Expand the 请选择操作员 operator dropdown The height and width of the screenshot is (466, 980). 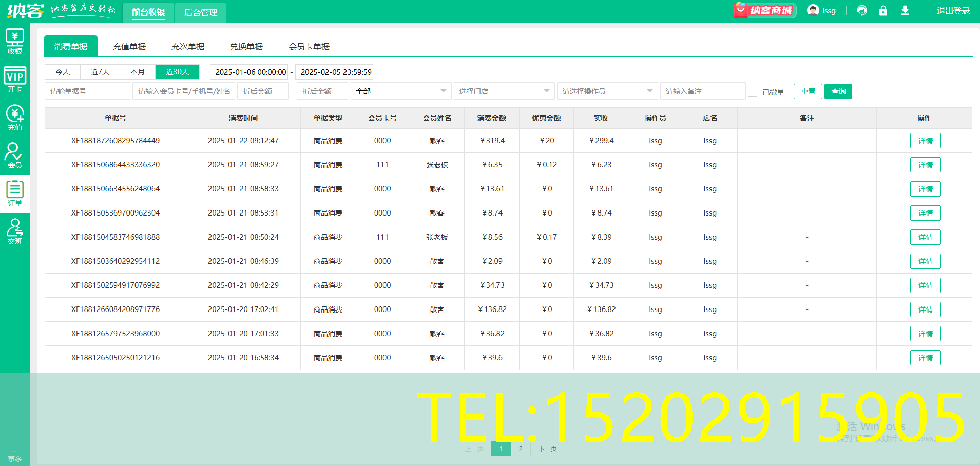607,91
